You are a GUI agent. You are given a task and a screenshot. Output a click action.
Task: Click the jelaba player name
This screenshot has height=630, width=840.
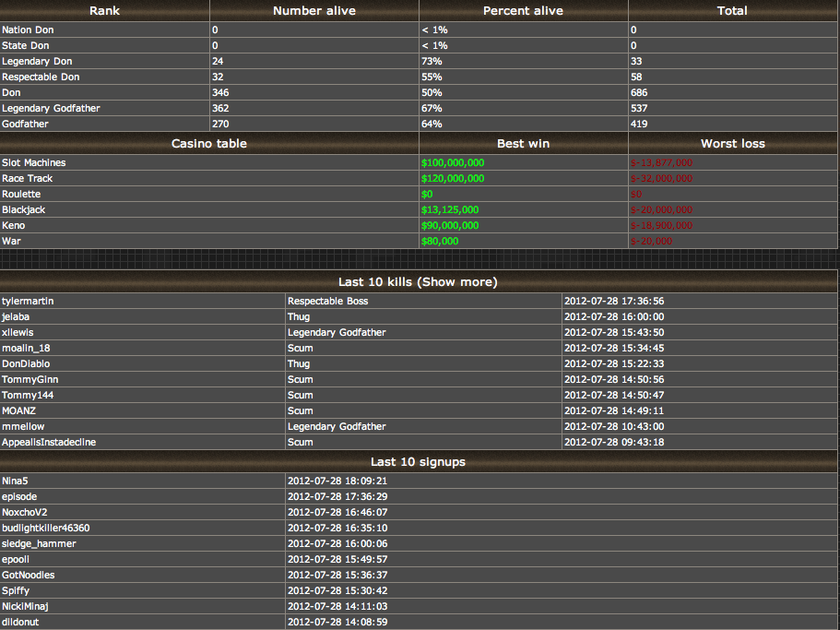pyautogui.click(x=16, y=316)
